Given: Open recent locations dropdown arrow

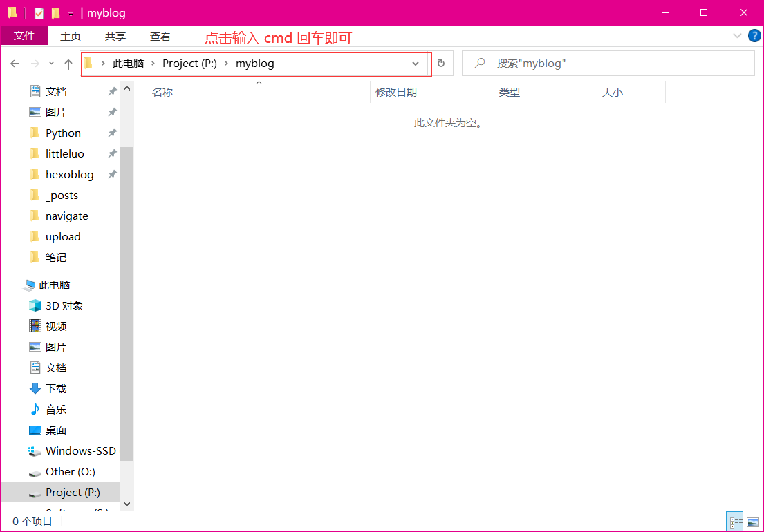Looking at the screenshot, I should [x=51, y=64].
